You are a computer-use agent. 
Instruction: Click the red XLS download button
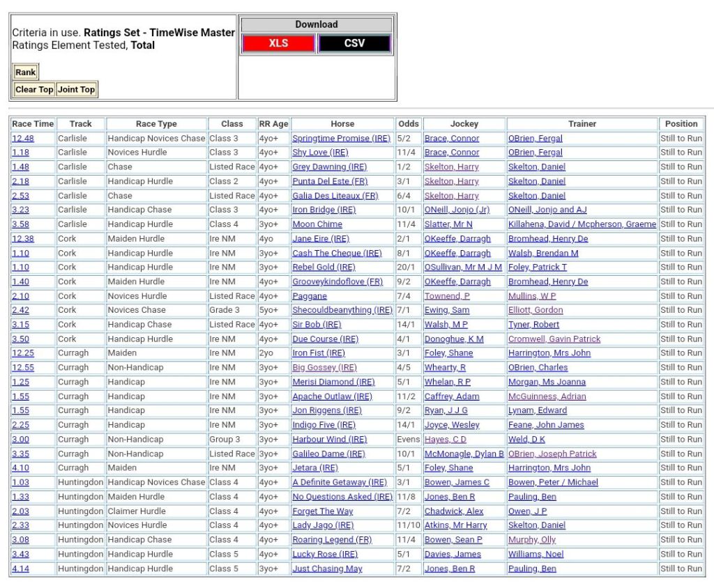[278, 43]
